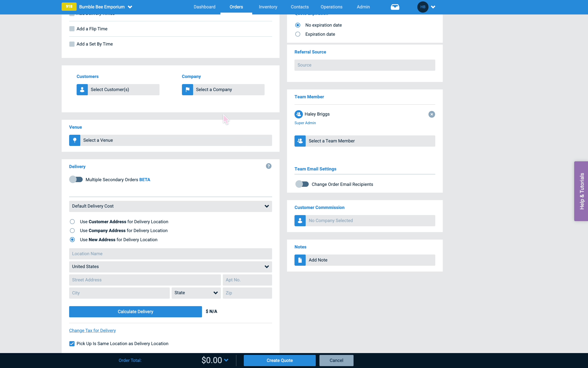This screenshot has height=368, width=588.
Task: Open the Help & Tutorials side tab
Action: pyautogui.click(x=581, y=191)
